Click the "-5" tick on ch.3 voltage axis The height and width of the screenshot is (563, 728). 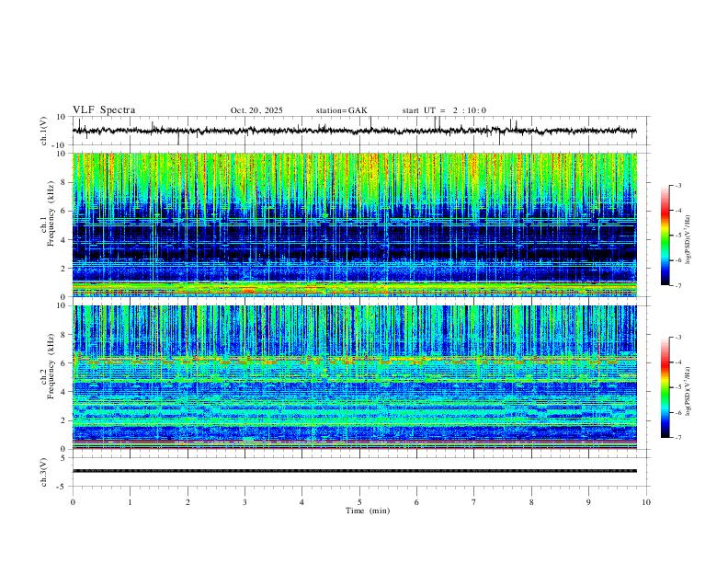coord(63,487)
